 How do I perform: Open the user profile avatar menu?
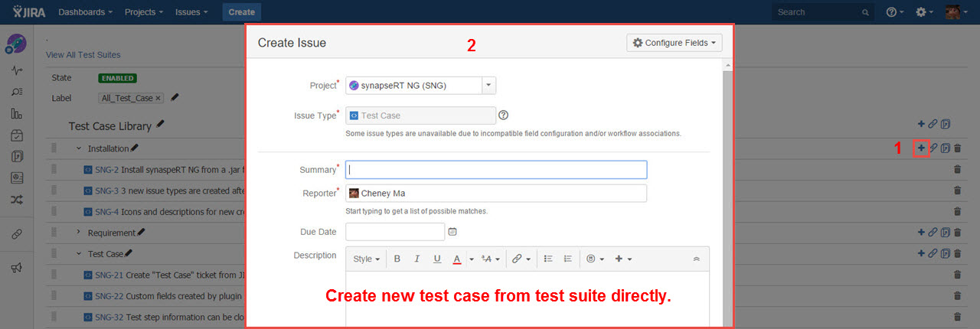pyautogui.click(x=955, y=12)
